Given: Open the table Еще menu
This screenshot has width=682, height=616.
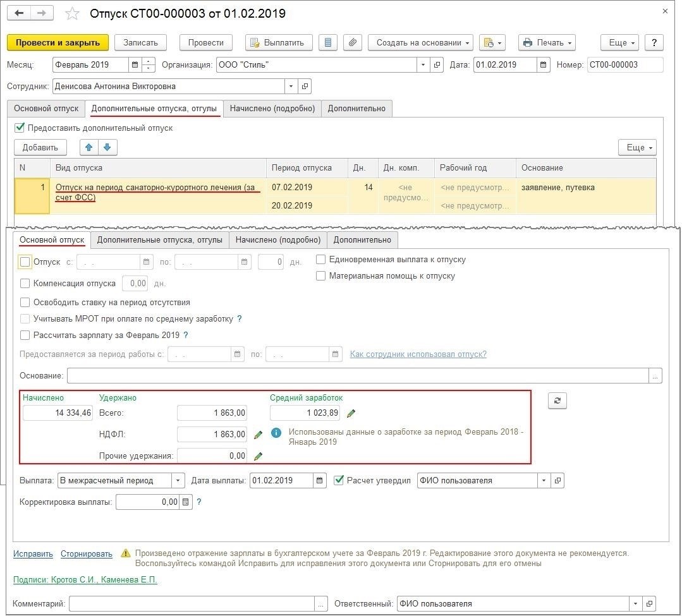Looking at the screenshot, I should pyautogui.click(x=637, y=147).
